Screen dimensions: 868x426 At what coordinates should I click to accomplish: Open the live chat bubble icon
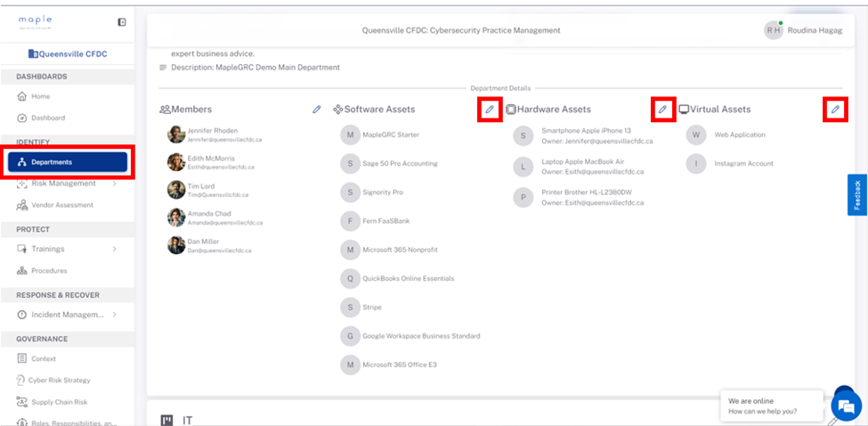point(847,407)
